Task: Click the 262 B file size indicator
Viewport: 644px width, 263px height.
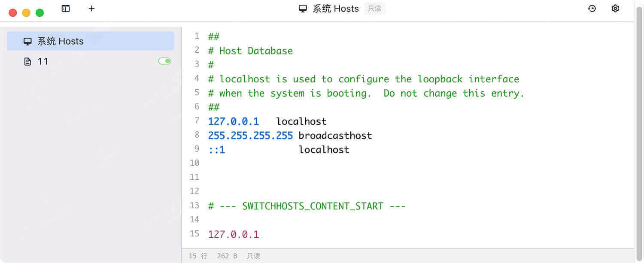Action: click(x=227, y=256)
